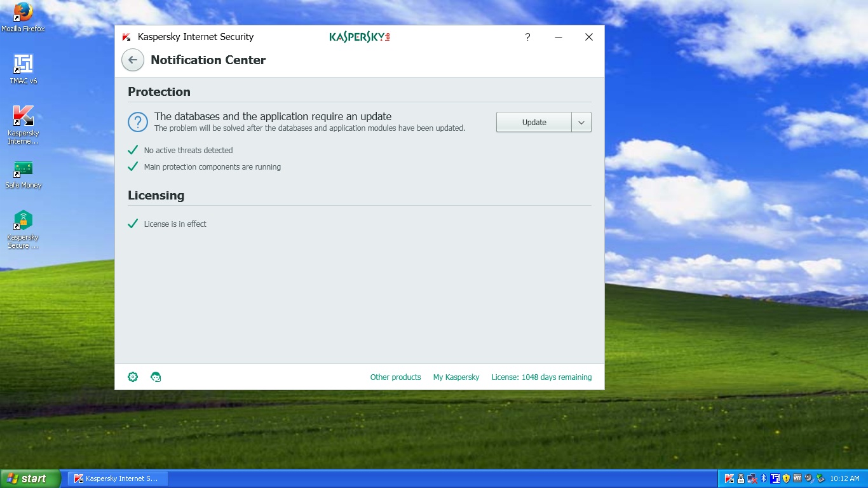Click the Licensing section heading
868x488 pixels.
(x=156, y=196)
